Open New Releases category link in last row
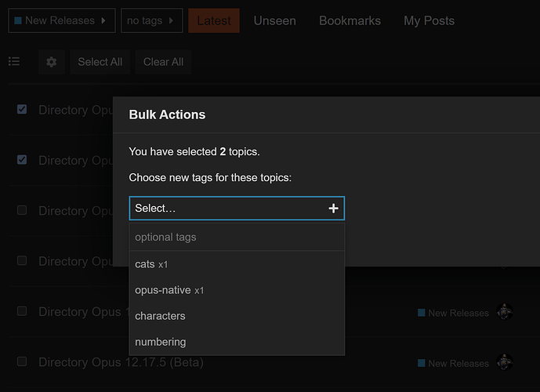Viewport: 540px width, 392px height. click(x=453, y=363)
